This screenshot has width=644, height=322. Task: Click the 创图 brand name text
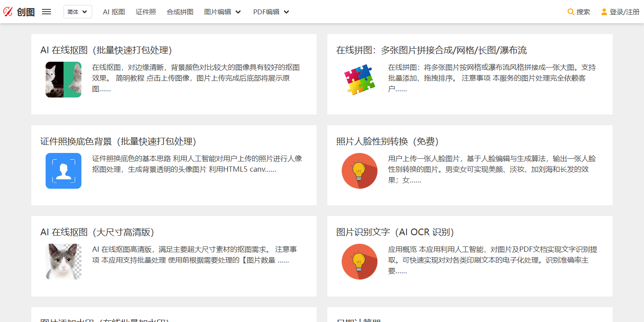[25, 12]
